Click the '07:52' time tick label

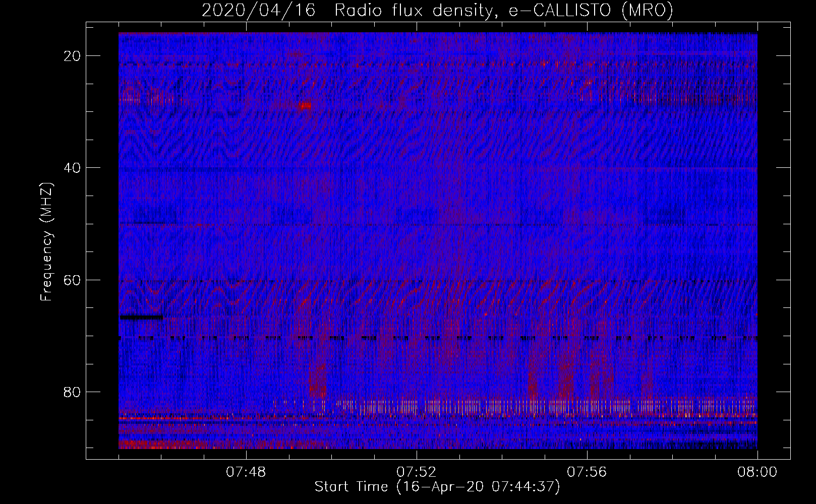[x=417, y=472]
